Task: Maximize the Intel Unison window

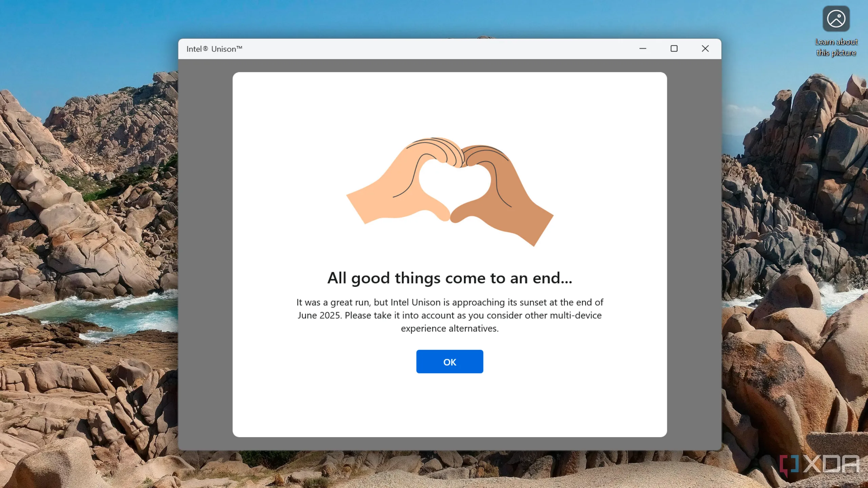Action: coord(674,49)
